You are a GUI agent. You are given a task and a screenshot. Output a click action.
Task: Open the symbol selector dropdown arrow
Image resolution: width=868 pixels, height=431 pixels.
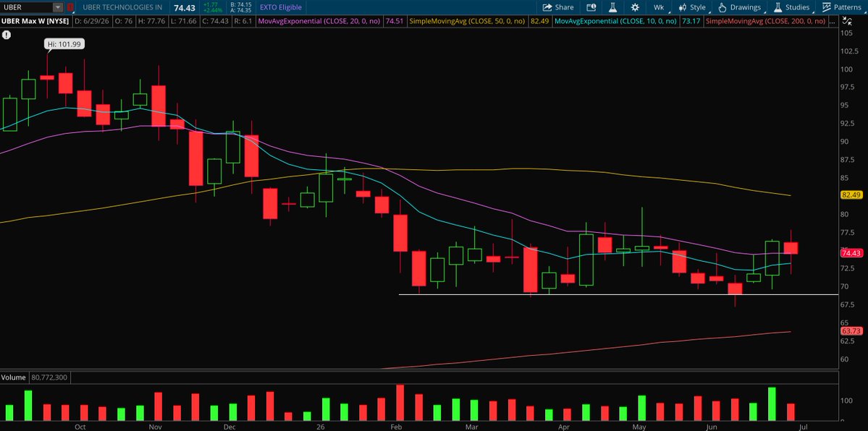coord(58,7)
